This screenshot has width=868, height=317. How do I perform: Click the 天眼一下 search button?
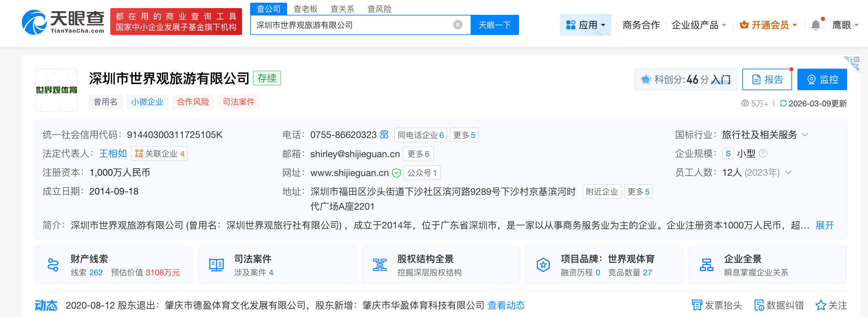pos(494,25)
